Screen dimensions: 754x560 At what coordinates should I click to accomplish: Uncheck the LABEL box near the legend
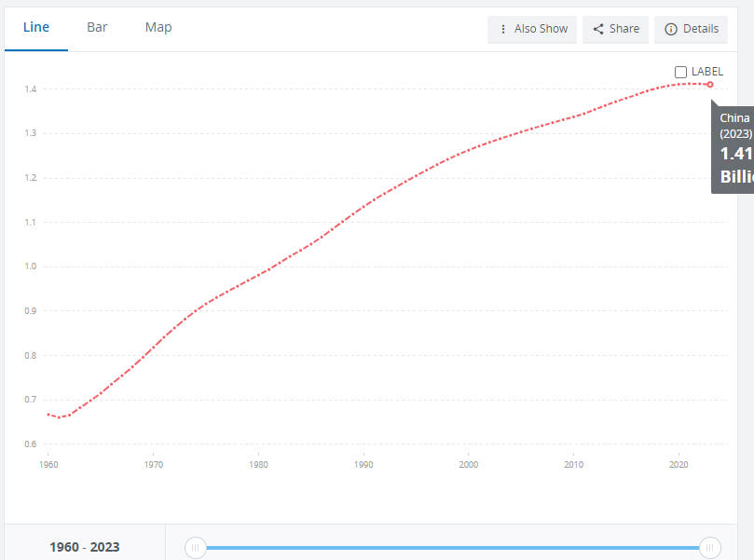(680, 71)
